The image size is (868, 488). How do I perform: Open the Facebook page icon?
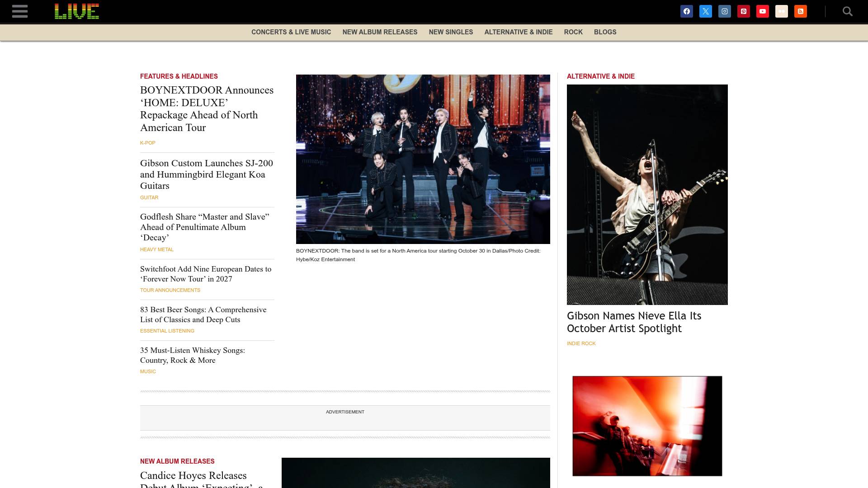[x=687, y=11]
